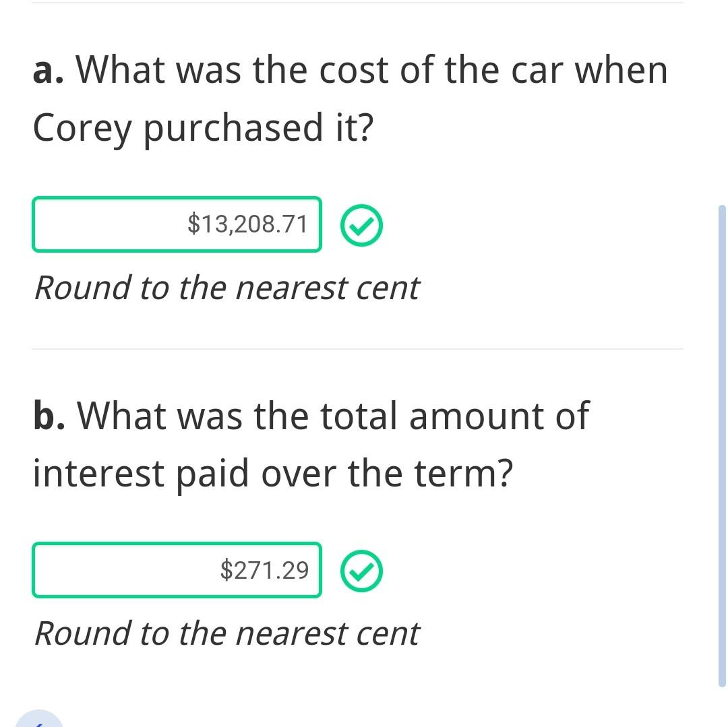Click the green checkmark beside the car cost answer
The height and width of the screenshot is (727, 728).
coord(361,226)
